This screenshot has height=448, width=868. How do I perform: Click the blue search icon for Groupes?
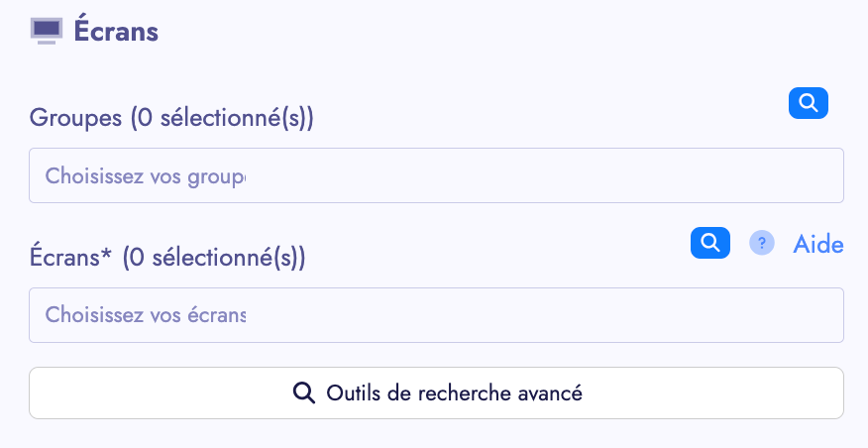click(x=808, y=103)
